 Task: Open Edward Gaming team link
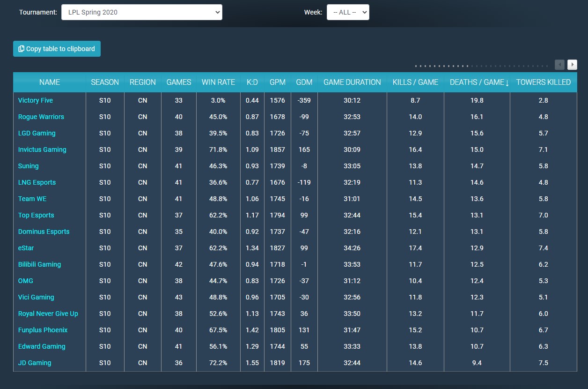tap(42, 346)
